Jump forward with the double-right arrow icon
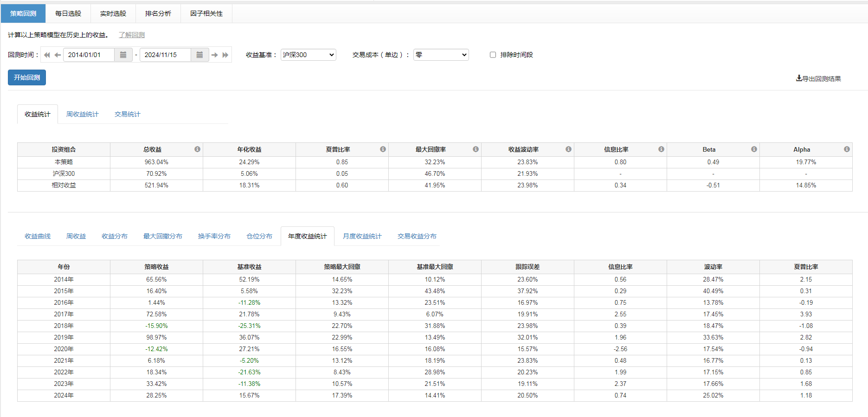Screen dimensions: 868x417 pos(225,55)
